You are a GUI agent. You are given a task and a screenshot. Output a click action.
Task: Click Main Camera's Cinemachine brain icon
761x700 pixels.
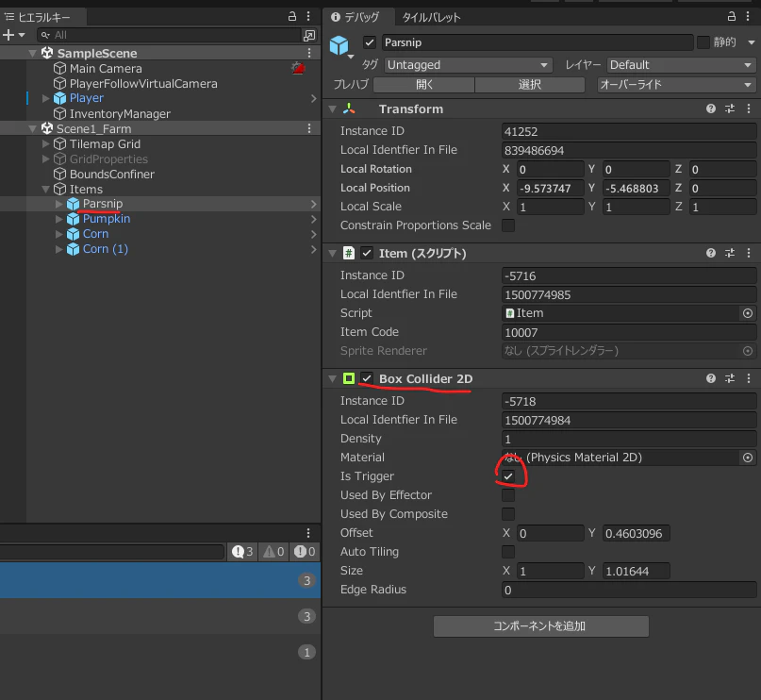(298, 68)
